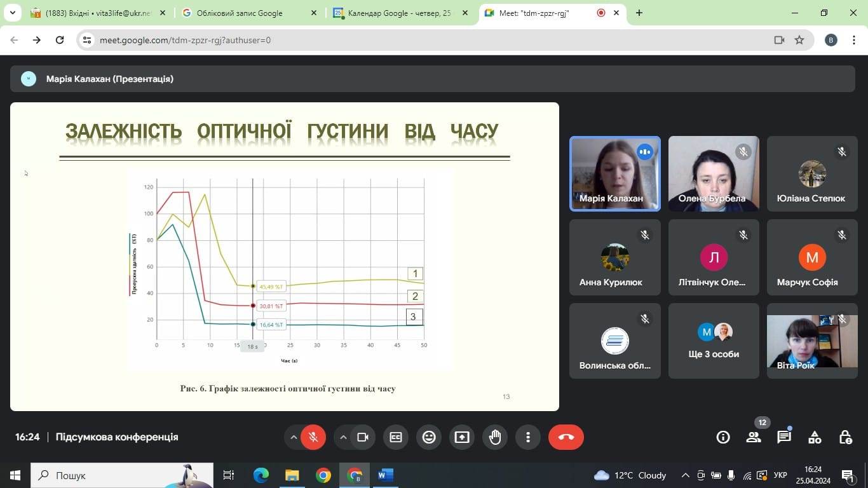The height and width of the screenshot is (488, 868).
Task: Open the activities shapes icon
Action: pos(815,437)
